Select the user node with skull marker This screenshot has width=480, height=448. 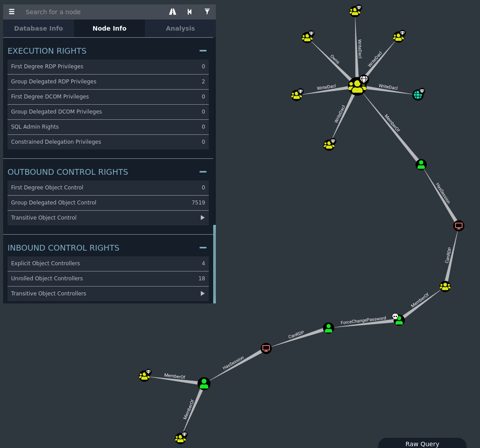(x=399, y=320)
